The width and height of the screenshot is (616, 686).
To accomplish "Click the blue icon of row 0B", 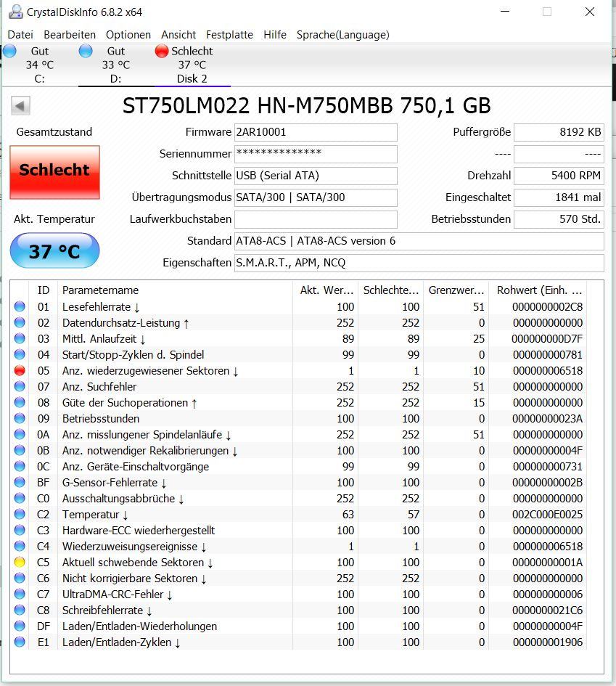I will click(x=20, y=450).
